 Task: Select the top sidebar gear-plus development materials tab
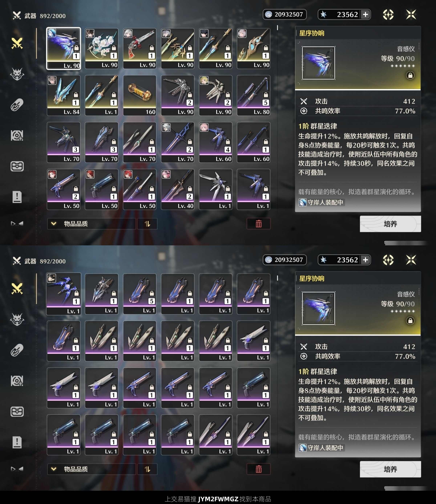click(17, 136)
